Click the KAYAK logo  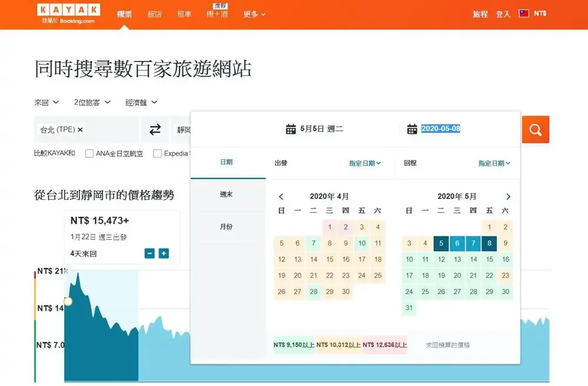coord(68,11)
